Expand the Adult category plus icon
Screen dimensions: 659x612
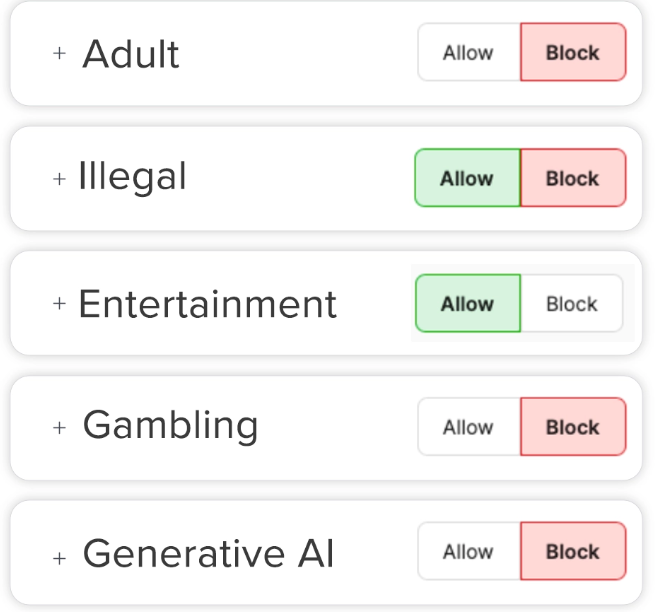[x=59, y=53]
